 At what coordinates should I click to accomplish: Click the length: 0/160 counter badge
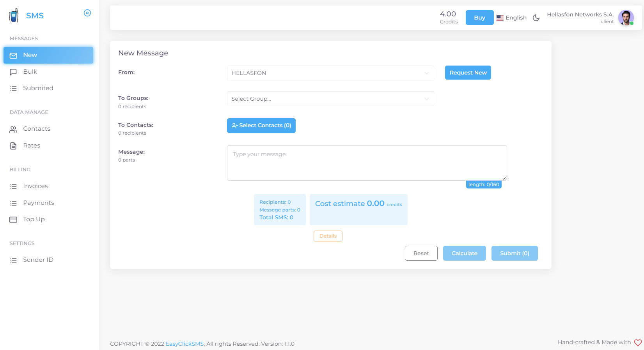pyautogui.click(x=484, y=185)
